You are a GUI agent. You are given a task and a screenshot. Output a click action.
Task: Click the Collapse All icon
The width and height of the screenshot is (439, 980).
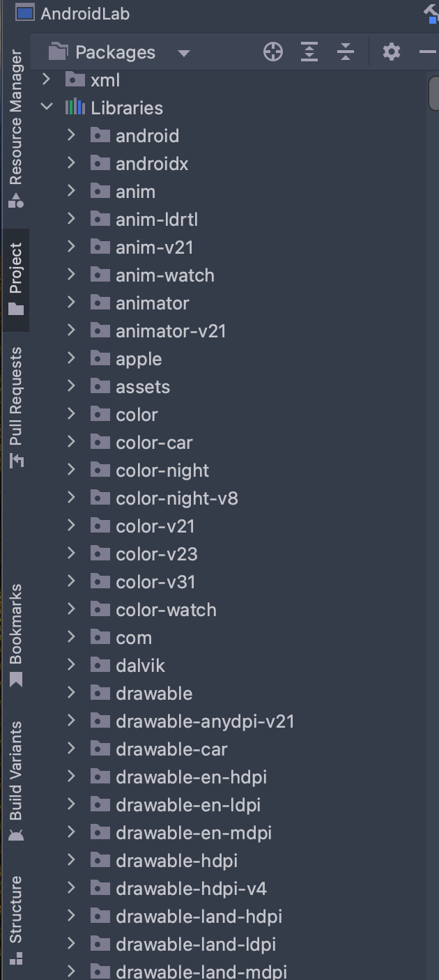click(346, 52)
